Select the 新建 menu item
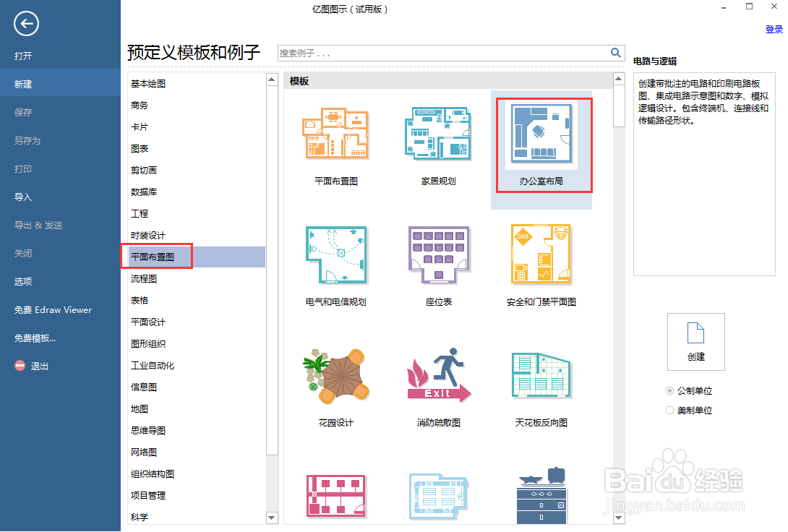This screenshot has width=788, height=532. click(x=60, y=84)
